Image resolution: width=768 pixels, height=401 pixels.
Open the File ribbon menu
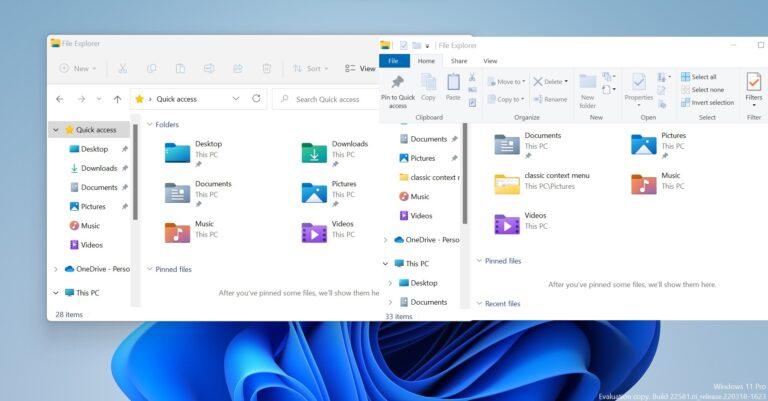click(x=394, y=61)
